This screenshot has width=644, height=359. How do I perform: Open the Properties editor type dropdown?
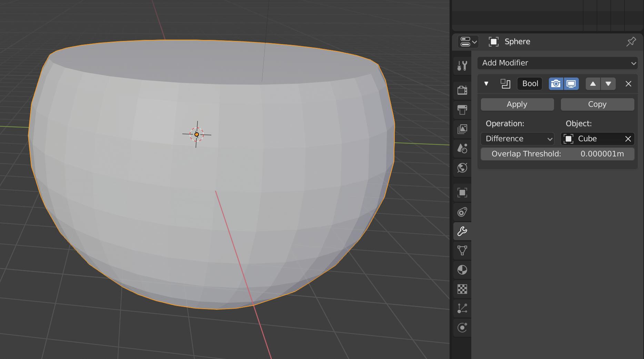click(x=468, y=42)
